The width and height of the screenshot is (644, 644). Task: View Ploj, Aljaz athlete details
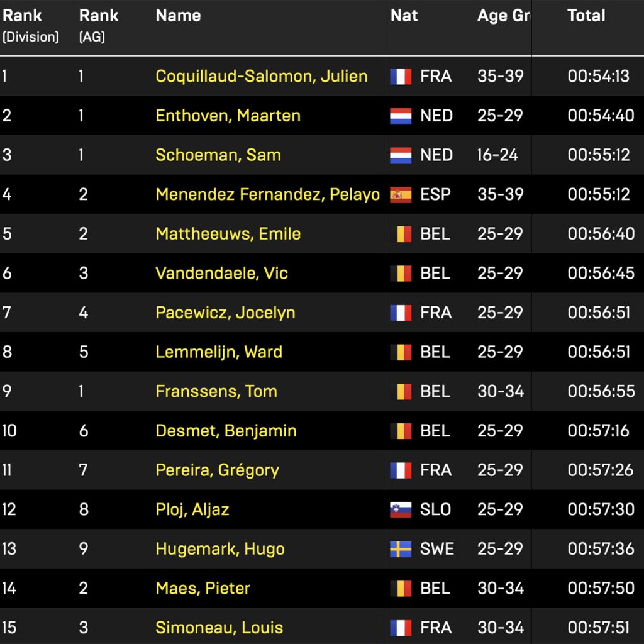pyautogui.click(x=192, y=509)
